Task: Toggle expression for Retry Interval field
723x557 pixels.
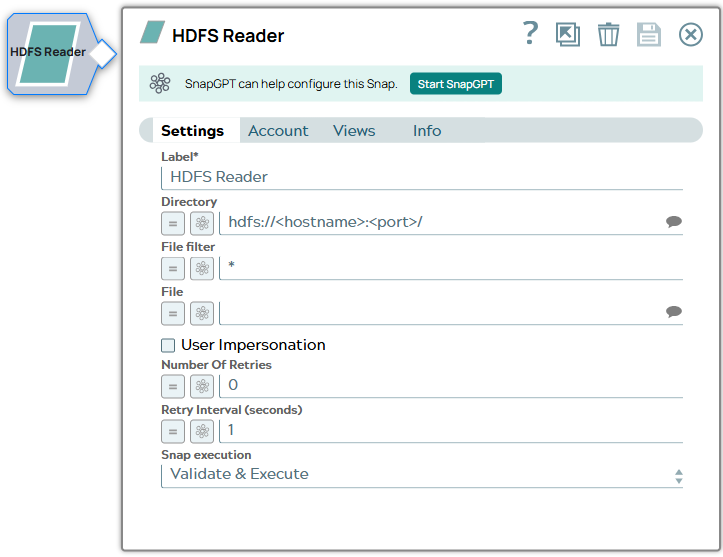Action: tap(173, 432)
